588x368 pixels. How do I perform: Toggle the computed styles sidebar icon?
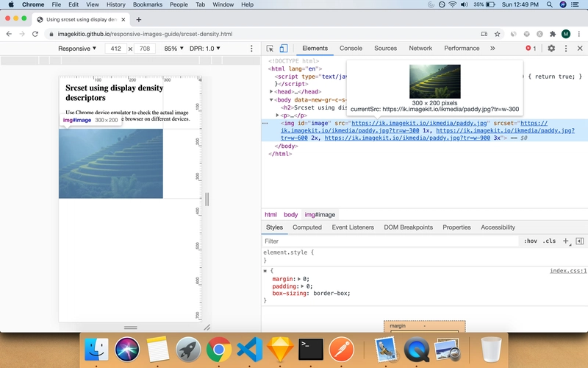pyautogui.click(x=580, y=241)
